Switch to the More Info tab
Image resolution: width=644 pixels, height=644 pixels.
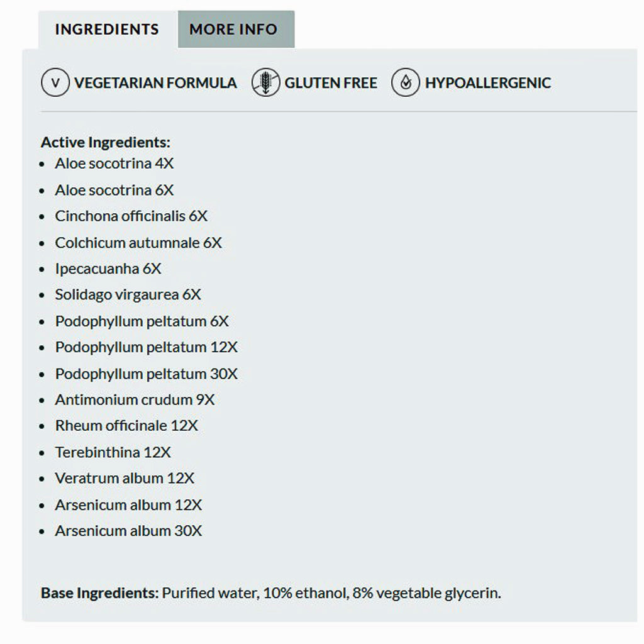[233, 30]
